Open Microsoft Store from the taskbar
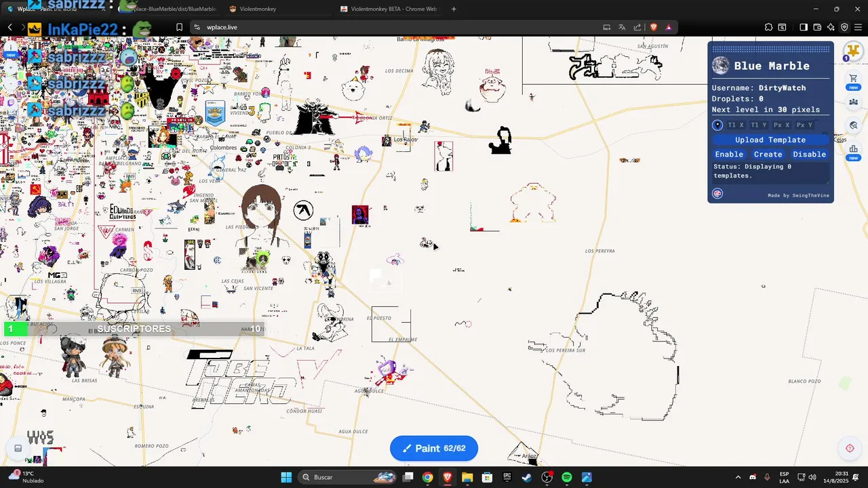The image size is (868, 488). [x=487, y=477]
